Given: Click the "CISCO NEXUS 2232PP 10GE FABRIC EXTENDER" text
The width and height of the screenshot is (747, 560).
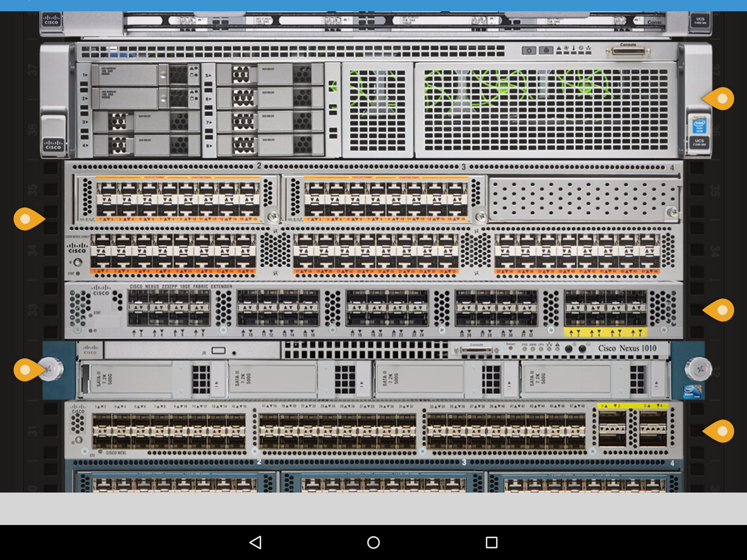Looking at the screenshot, I should (x=181, y=287).
